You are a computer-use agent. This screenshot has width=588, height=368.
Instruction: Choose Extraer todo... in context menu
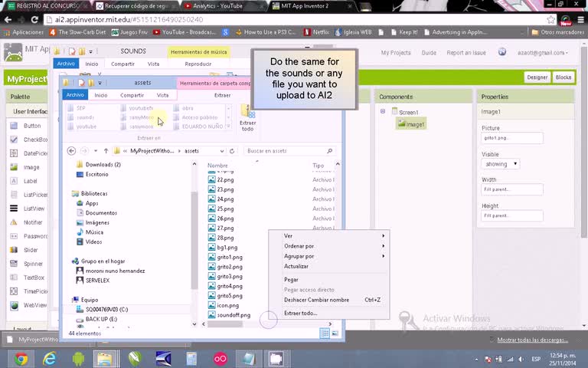click(301, 313)
